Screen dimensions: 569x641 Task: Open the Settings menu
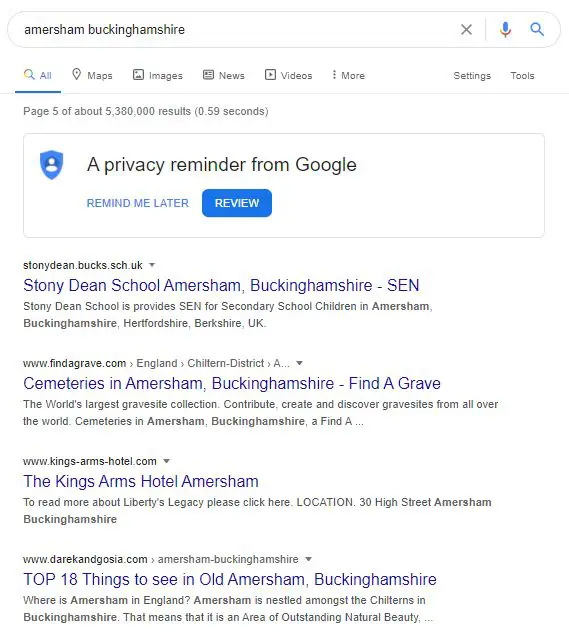472,76
